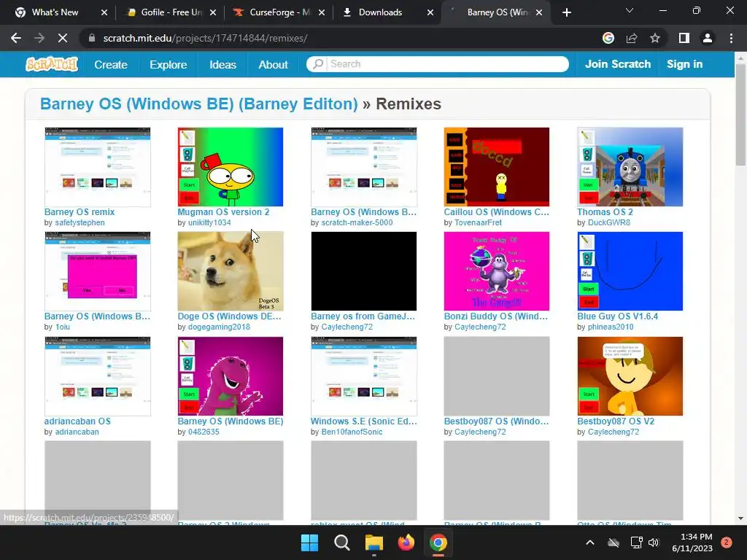This screenshot has width=747, height=560.
Task: Open the Caillou OS project thumbnail
Action: click(x=496, y=167)
